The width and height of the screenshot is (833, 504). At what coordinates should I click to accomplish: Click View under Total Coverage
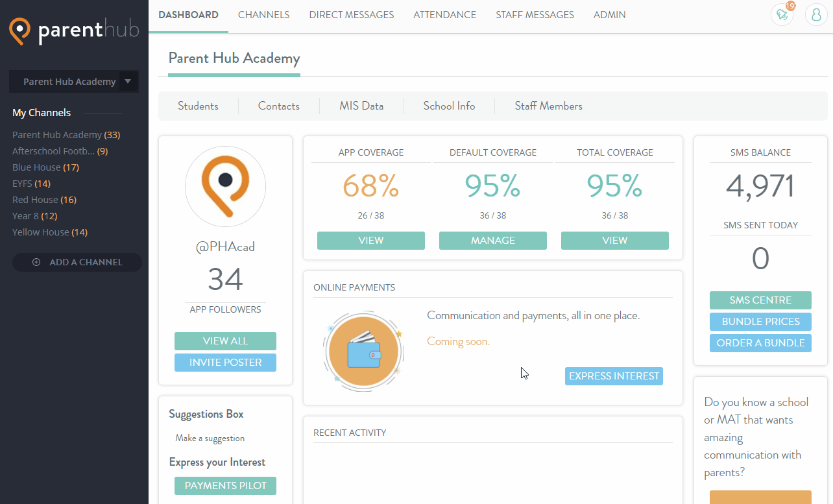click(615, 241)
